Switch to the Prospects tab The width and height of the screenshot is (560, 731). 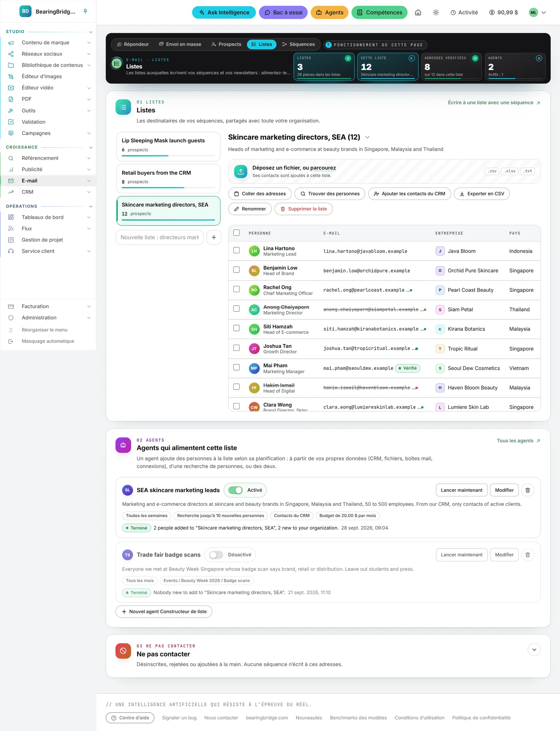tap(226, 44)
